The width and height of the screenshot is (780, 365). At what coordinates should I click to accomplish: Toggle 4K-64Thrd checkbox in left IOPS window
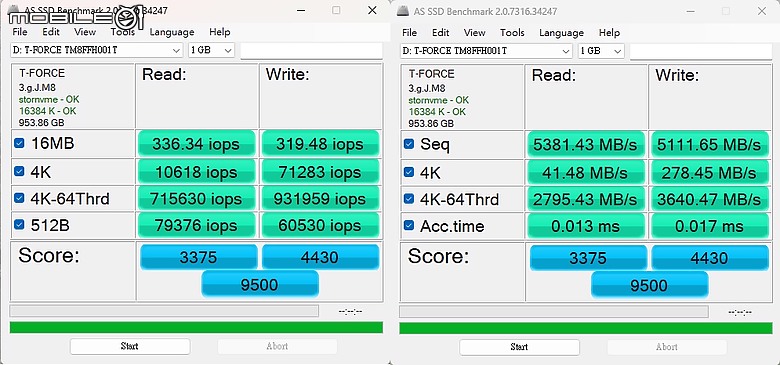(x=19, y=198)
